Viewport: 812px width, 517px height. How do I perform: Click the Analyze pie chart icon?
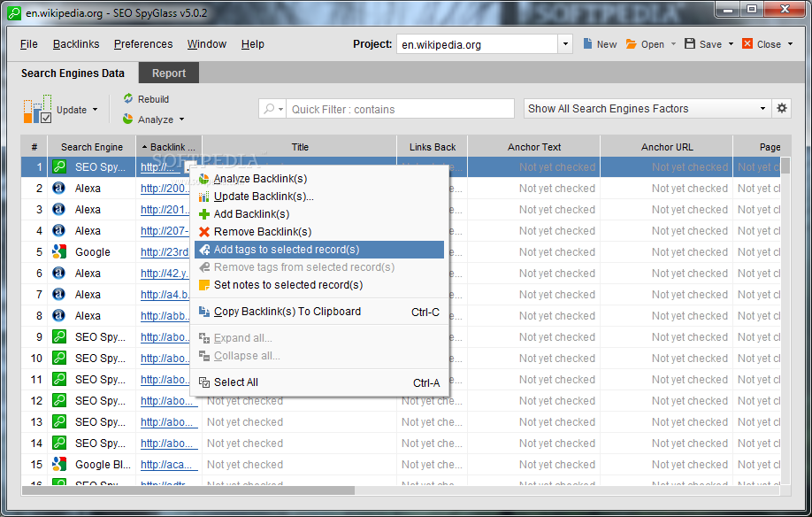tap(128, 120)
